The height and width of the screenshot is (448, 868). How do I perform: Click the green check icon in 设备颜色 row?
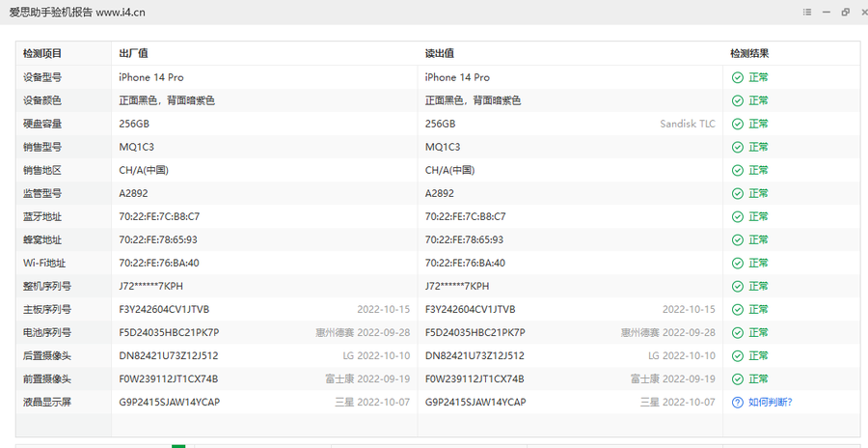738,101
